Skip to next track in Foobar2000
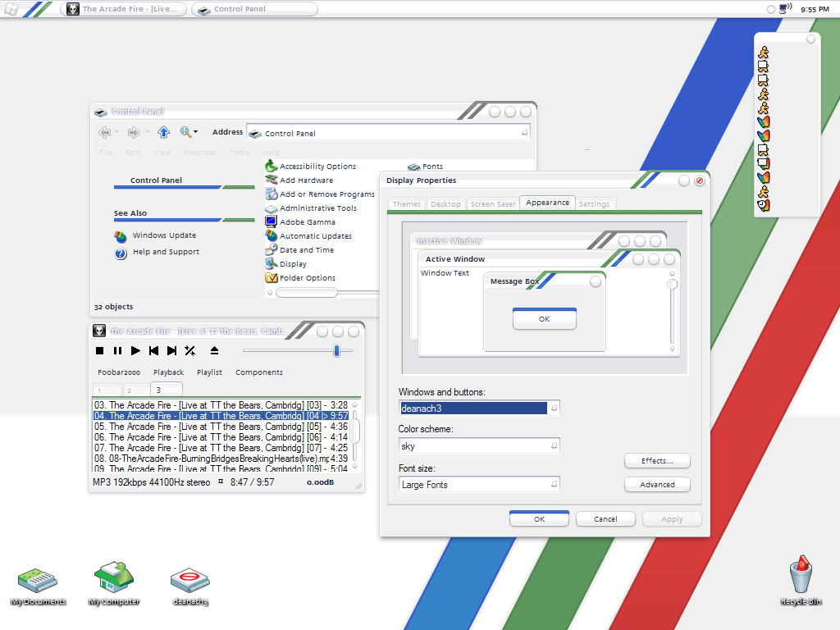Image resolution: width=840 pixels, height=630 pixels. tap(172, 351)
